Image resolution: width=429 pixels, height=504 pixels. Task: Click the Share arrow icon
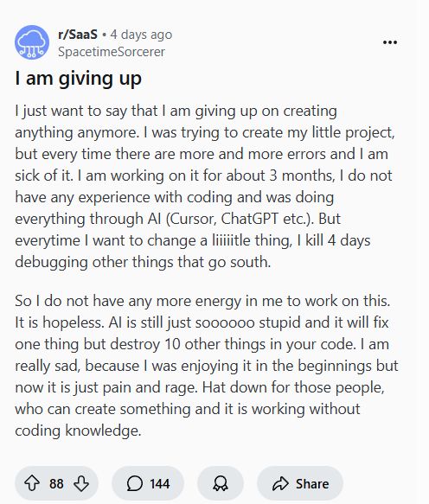pos(280,483)
